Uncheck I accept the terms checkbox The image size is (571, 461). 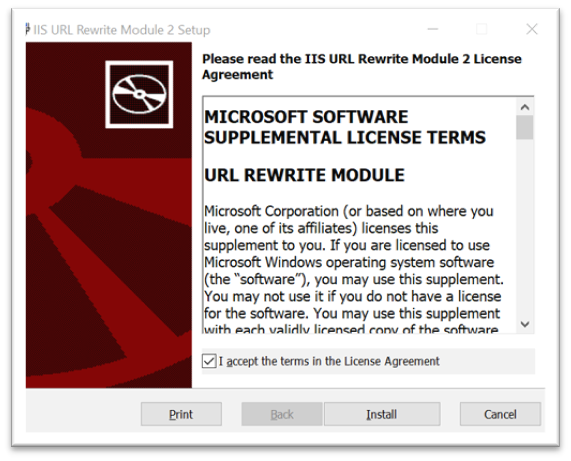[x=209, y=361]
